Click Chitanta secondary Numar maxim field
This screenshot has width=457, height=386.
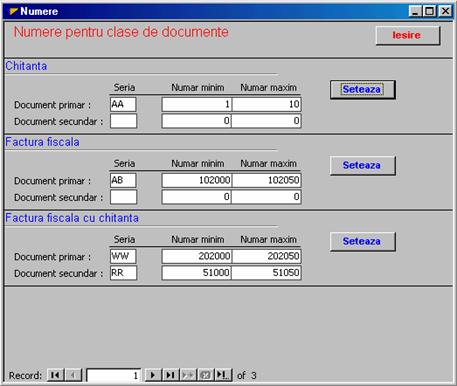tap(266, 121)
